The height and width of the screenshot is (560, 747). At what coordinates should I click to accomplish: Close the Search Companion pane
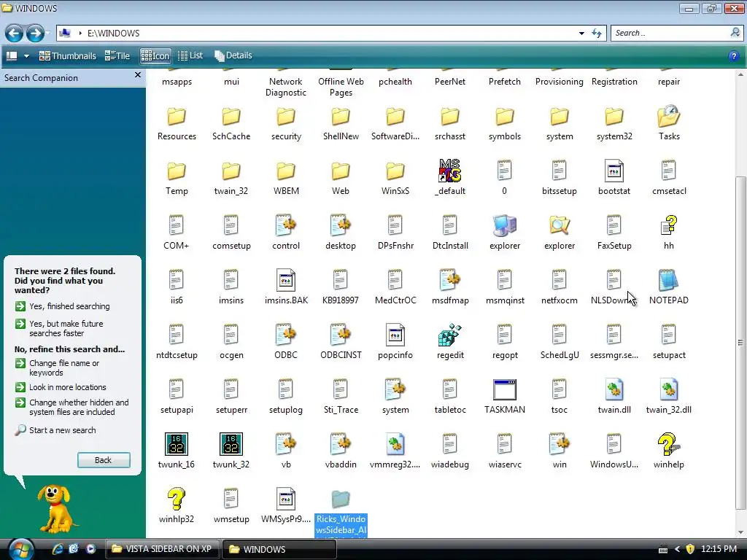point(138,75)
